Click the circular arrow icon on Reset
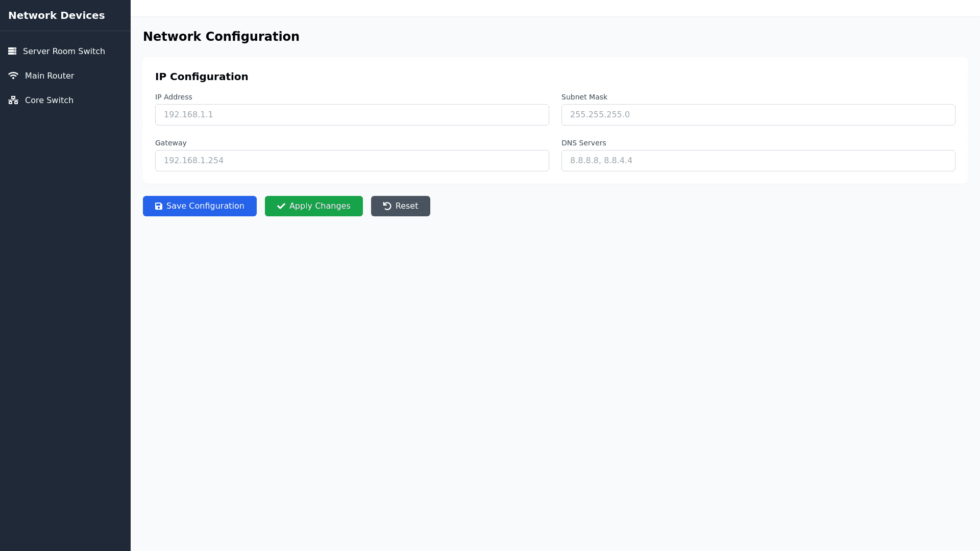 click(387, 206)
